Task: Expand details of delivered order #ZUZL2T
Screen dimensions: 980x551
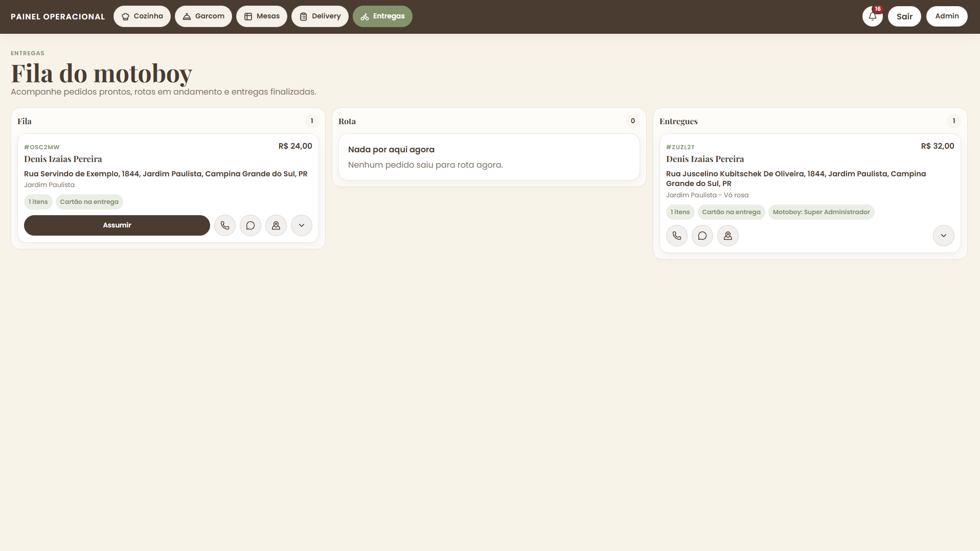Action: [944, 236]
